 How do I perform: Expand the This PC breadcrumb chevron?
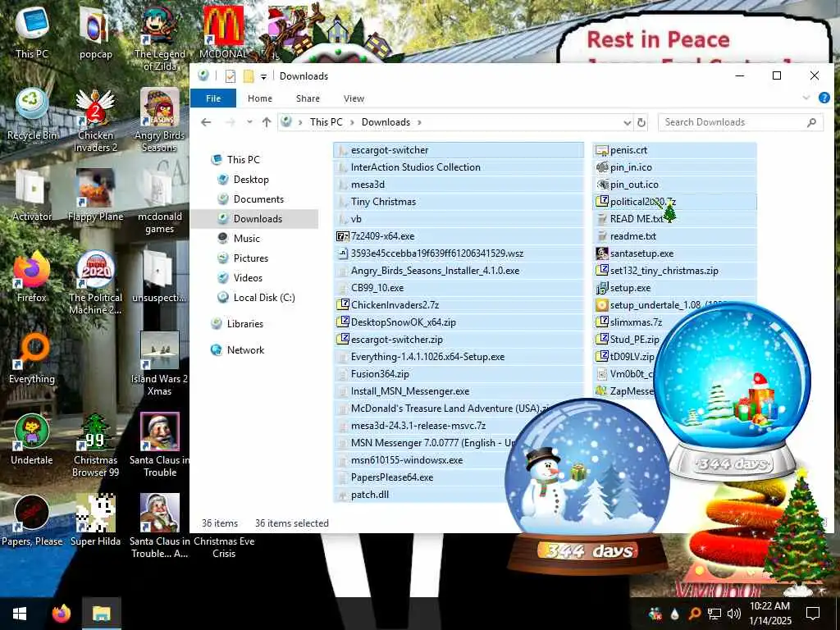(352, 122)
